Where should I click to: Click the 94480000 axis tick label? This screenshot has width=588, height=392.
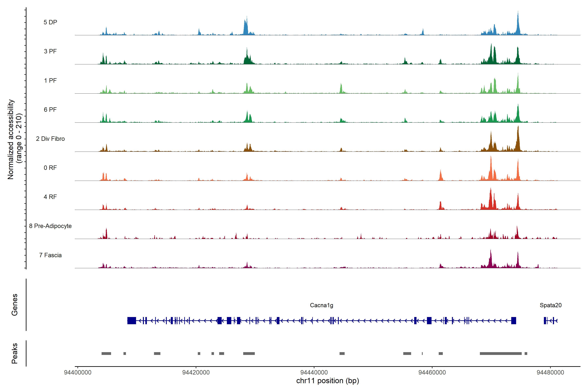tap(550, 373)
